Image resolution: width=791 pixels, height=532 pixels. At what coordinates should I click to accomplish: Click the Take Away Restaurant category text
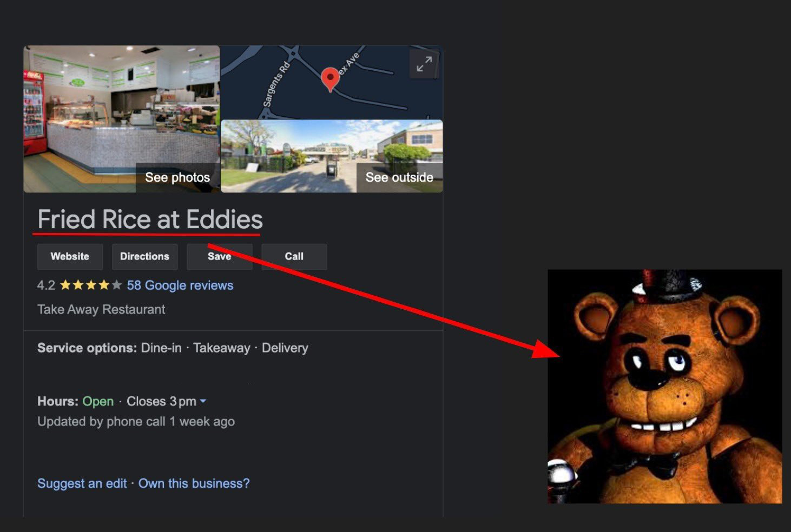click(101, 309)
